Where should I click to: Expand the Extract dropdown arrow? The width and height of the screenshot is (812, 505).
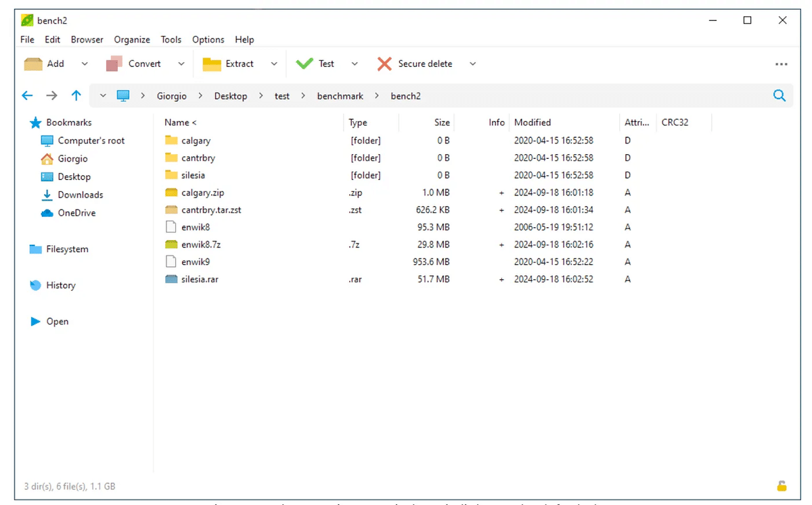(274, 64)
